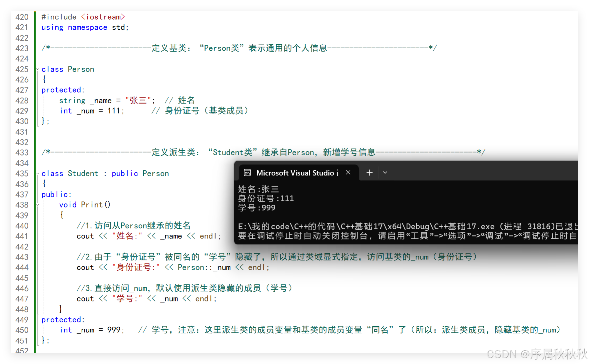
Task: Click console output "学号:999"
Action: pyautogui.click(x=257, y=208)
